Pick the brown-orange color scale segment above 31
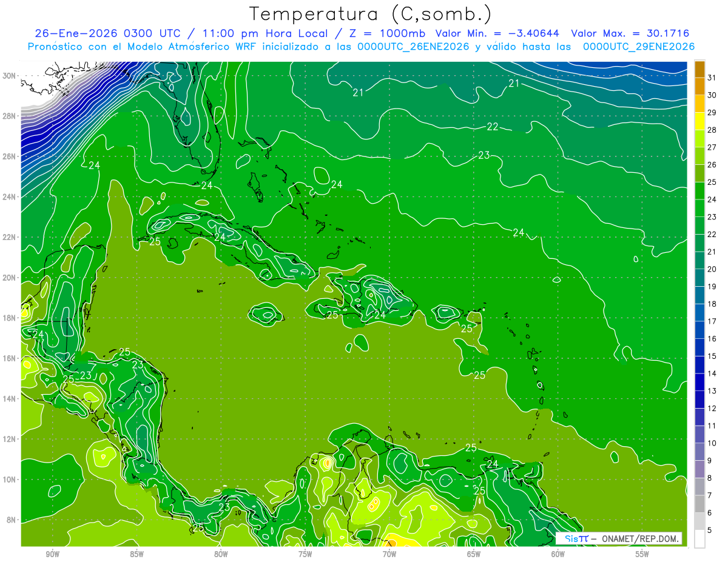728x562 pixels. (x=699, y=69)
